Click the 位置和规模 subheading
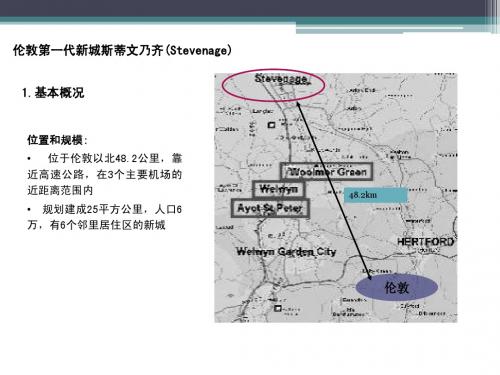The height and width of the screenshot is (375, 500). [57, 140]
